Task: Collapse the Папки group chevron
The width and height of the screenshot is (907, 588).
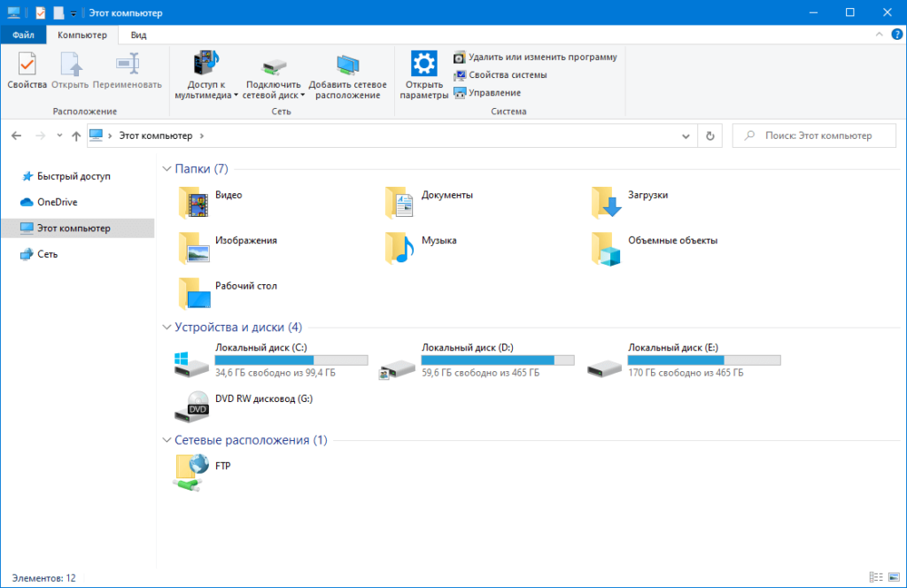Action: (167, 169)
